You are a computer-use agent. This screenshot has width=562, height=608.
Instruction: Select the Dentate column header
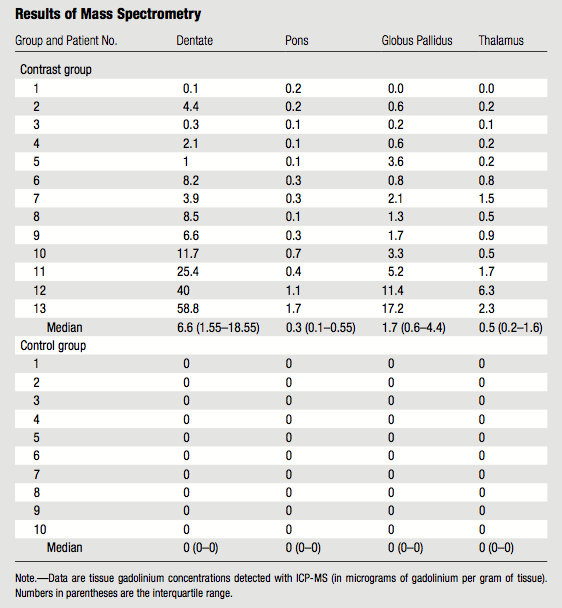tap(194, 40)
